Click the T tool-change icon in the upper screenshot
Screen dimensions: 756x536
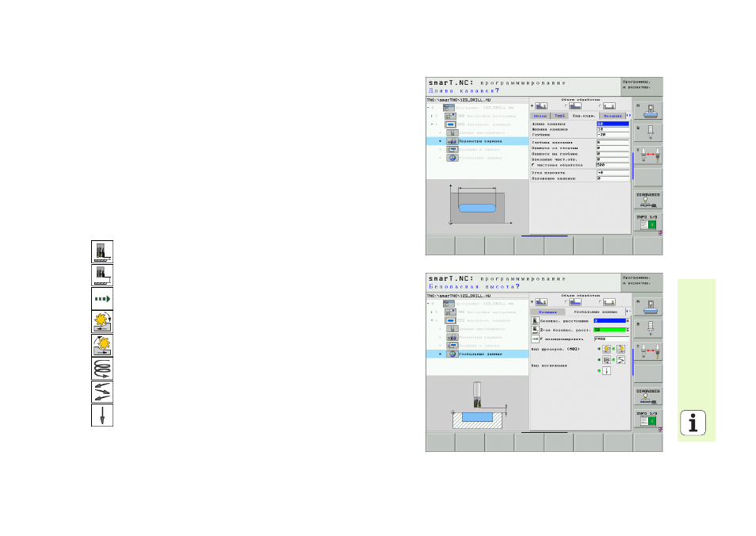[650, 155]
